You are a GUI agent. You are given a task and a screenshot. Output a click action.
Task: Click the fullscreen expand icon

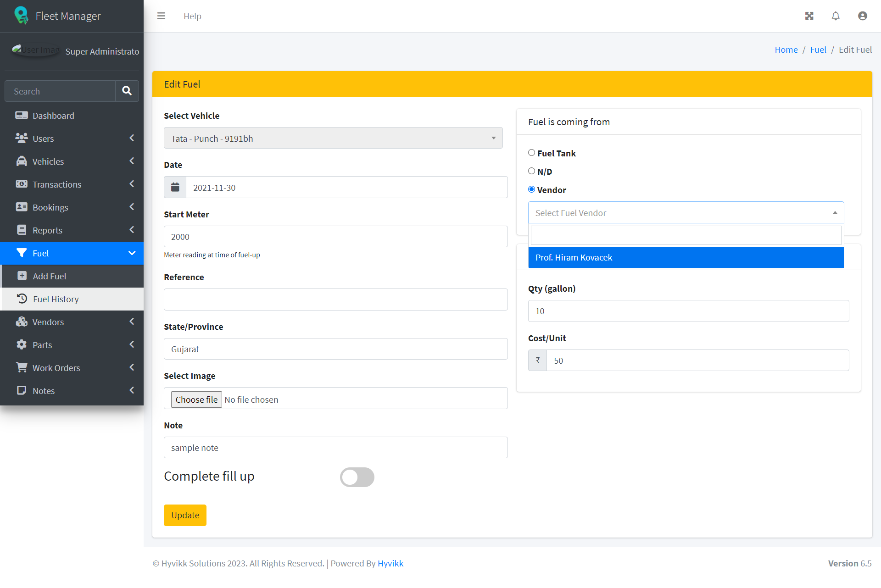coord(809,16)
